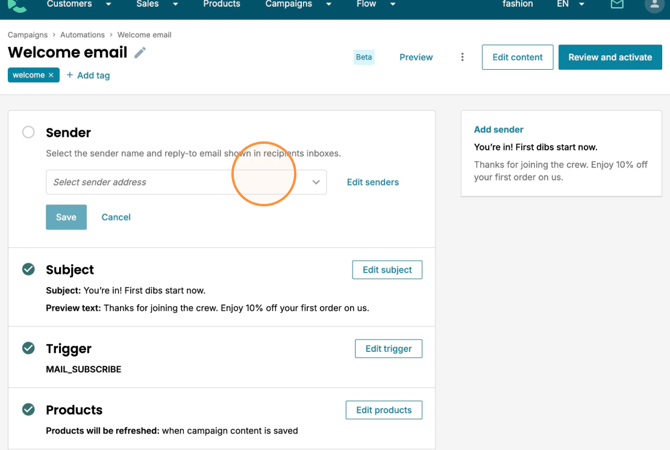Viewport: 670px width, 450px height.
Task: Click the Add tag link
Action: click(88, 75)
